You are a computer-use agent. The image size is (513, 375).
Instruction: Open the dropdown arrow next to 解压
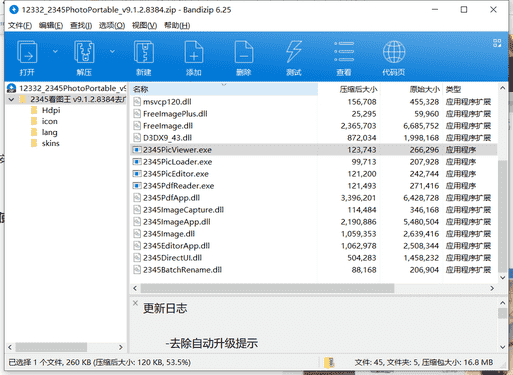(112, 51)
